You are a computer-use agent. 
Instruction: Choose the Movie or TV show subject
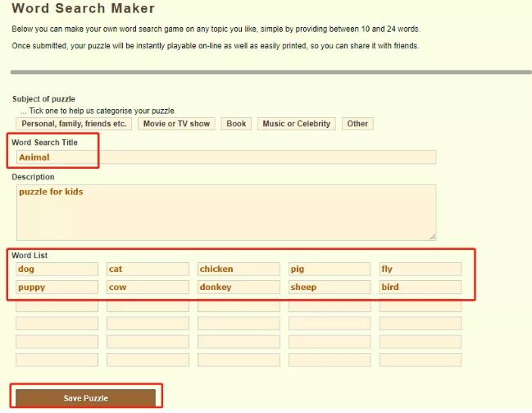pos(176,124)
